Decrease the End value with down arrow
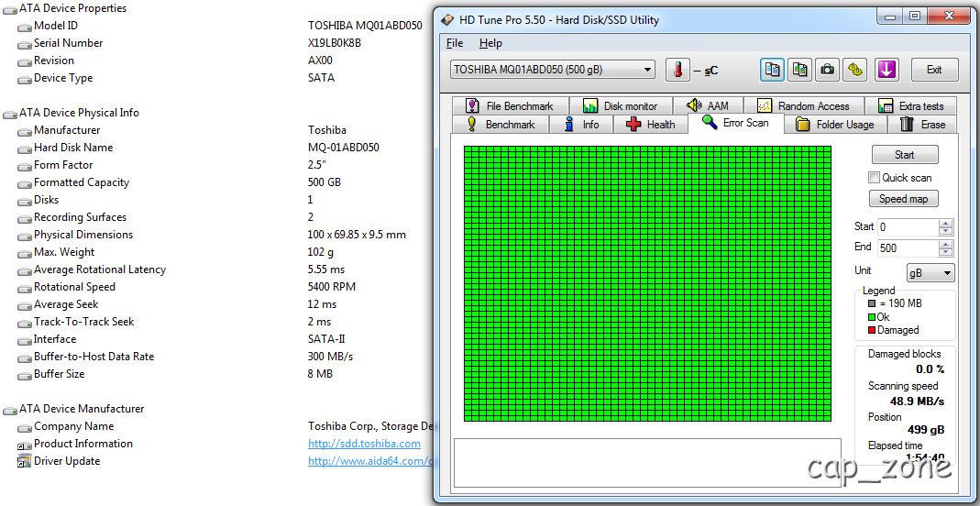Viewport: 980px width, 506px height. point(946,252)
